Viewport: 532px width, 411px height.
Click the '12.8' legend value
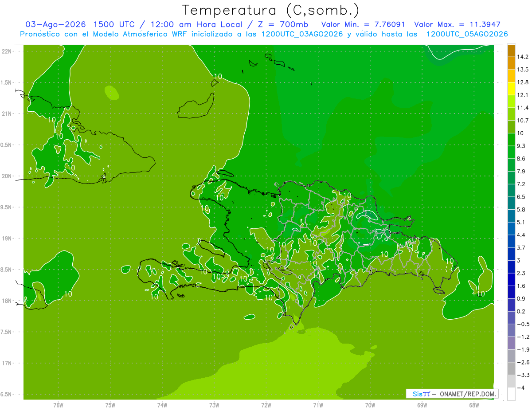pyautogui.click(x=522, y=82)
